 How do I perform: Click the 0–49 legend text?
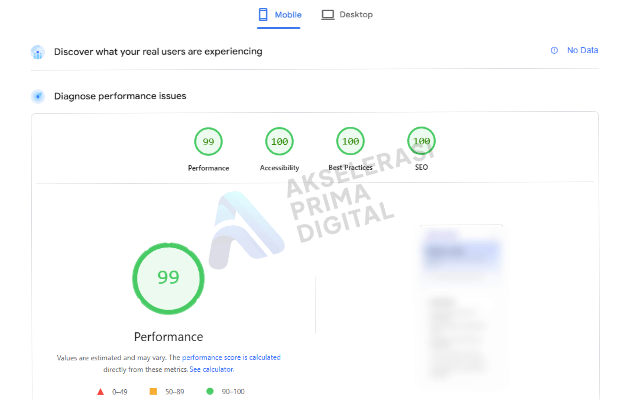tap(120, 392)
